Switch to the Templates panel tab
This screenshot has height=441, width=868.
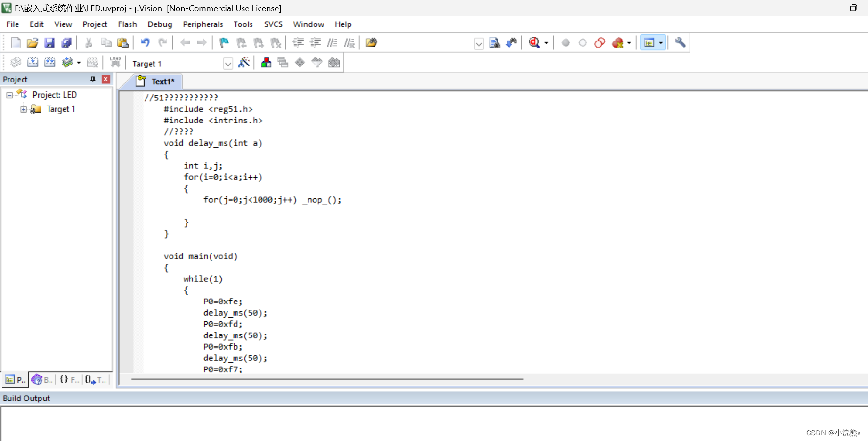click(x=96, y=379)
